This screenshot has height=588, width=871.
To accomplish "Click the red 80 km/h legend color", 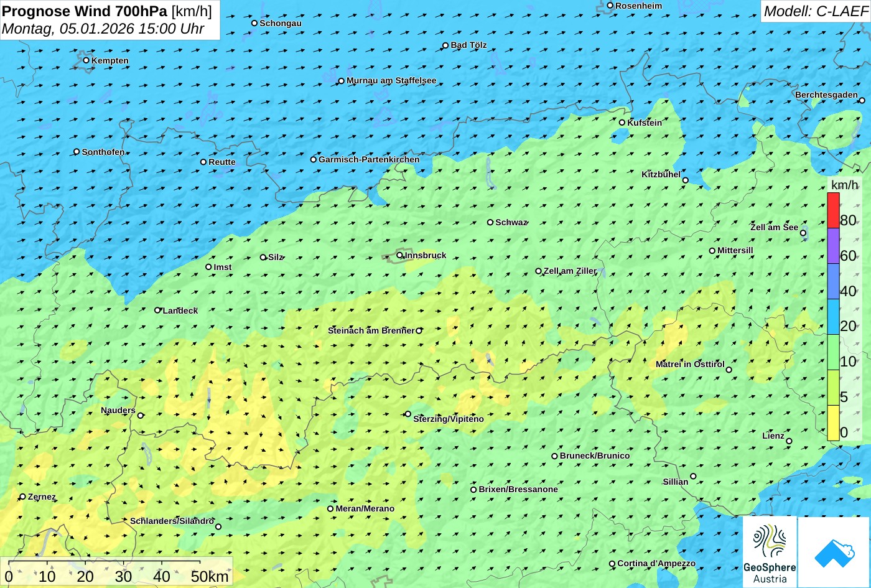I will click(x=833, y=210).
